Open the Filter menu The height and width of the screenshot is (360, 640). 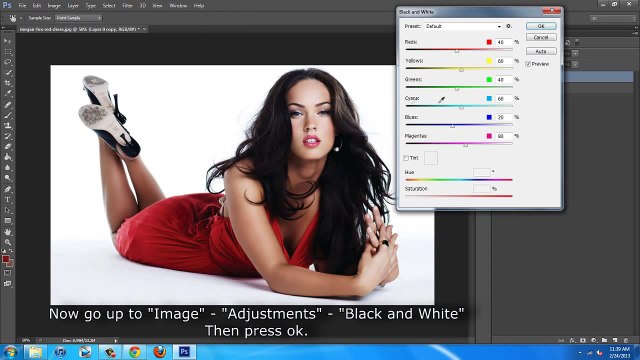[x=128, y=6]
